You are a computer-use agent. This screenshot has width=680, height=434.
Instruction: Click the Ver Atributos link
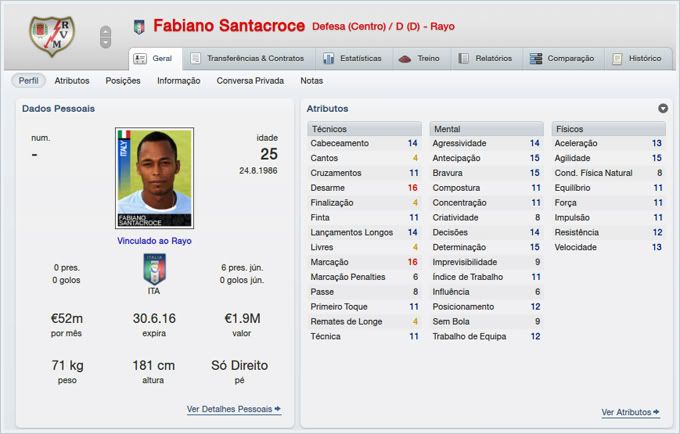coord(630,412)
